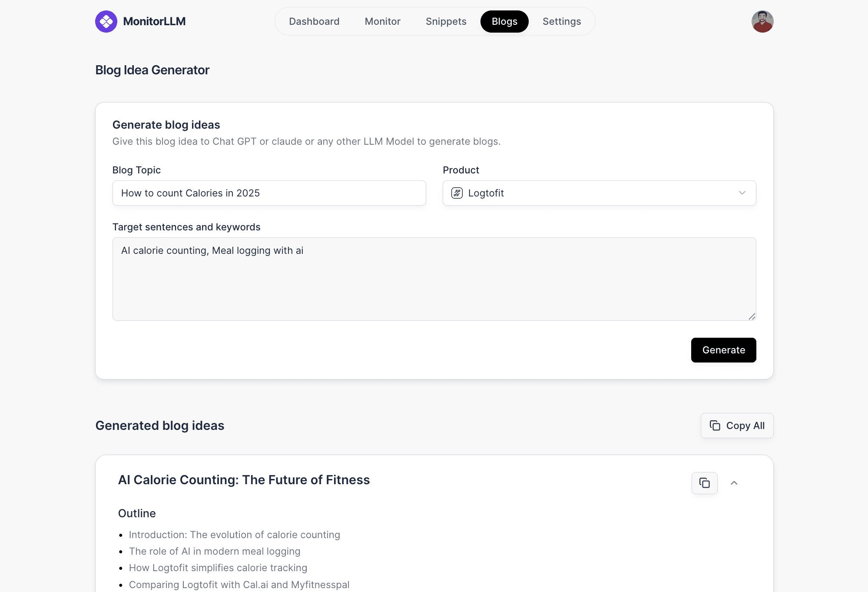Image resolution: width=868 pixels, height=592 pixels.
Task: Open the user profile avatar
Action: (762, 21)
